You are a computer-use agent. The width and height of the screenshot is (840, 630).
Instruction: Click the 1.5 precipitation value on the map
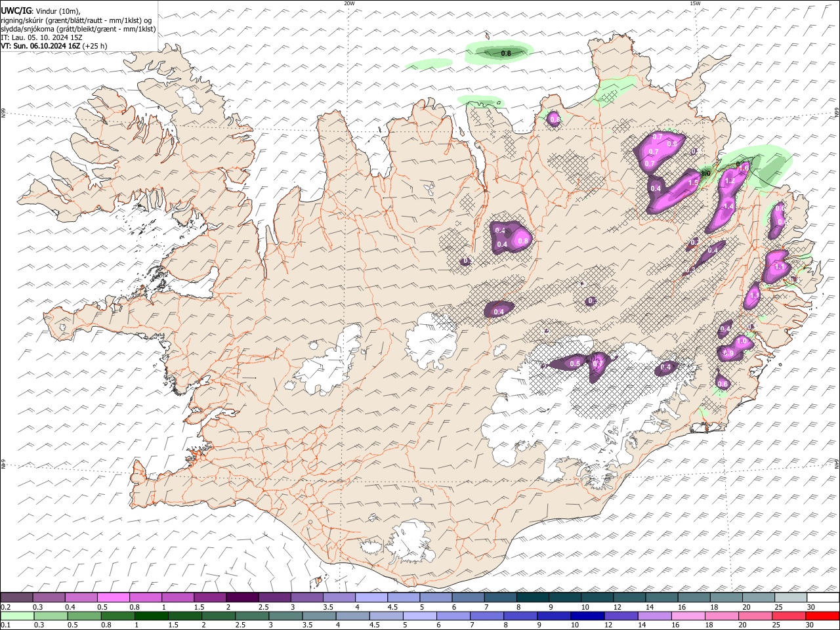(693, 183)
